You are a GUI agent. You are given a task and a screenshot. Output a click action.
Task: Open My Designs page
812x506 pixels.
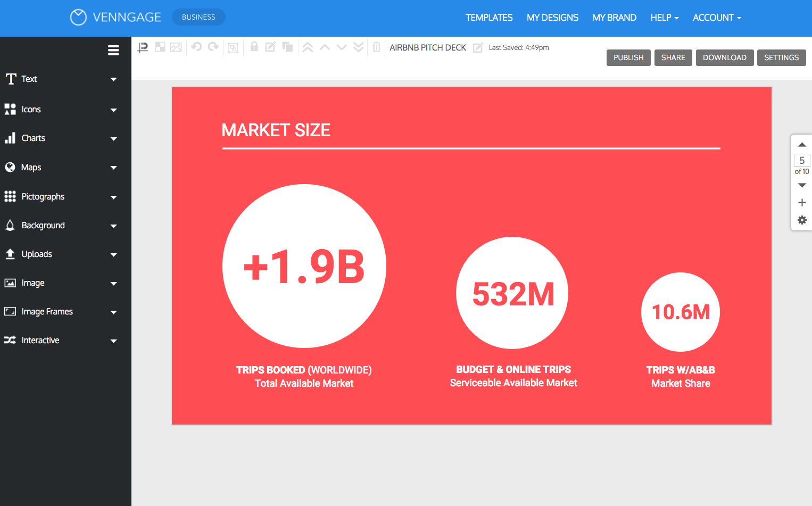point(552,18)
